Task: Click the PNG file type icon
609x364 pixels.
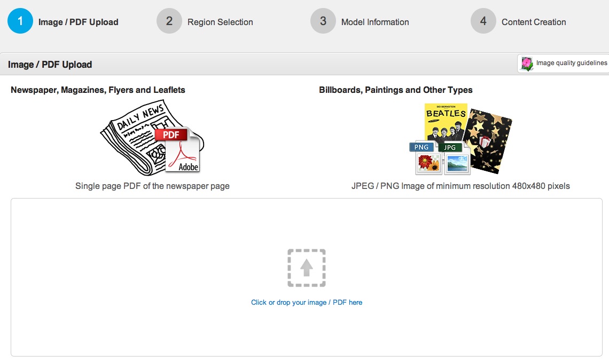Action: [426, 159]
